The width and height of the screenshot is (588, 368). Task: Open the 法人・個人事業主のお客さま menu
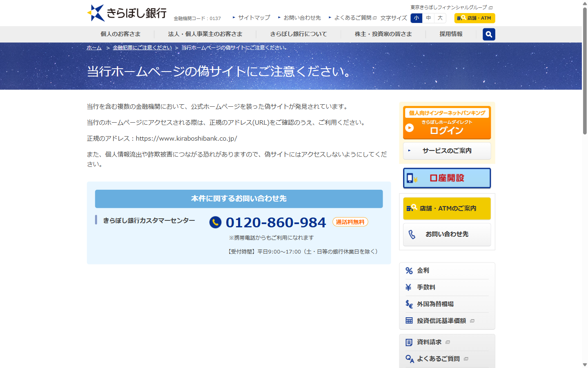click(205, 34)
